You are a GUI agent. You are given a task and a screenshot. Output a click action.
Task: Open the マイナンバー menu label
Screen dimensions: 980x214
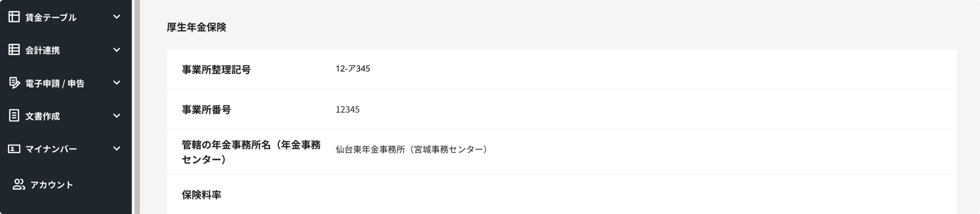[x=51, y=149]
